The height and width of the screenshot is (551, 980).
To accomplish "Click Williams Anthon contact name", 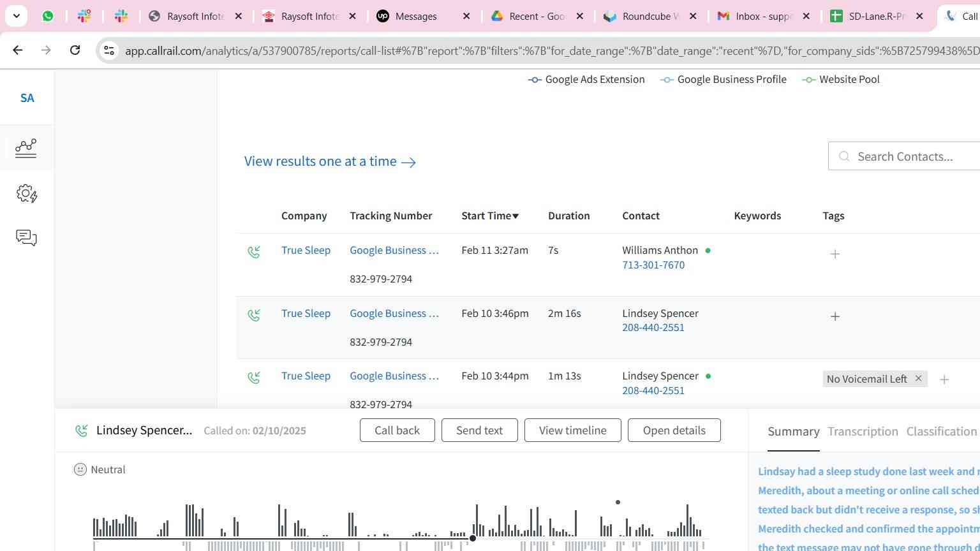I will [x=660, y=250].
